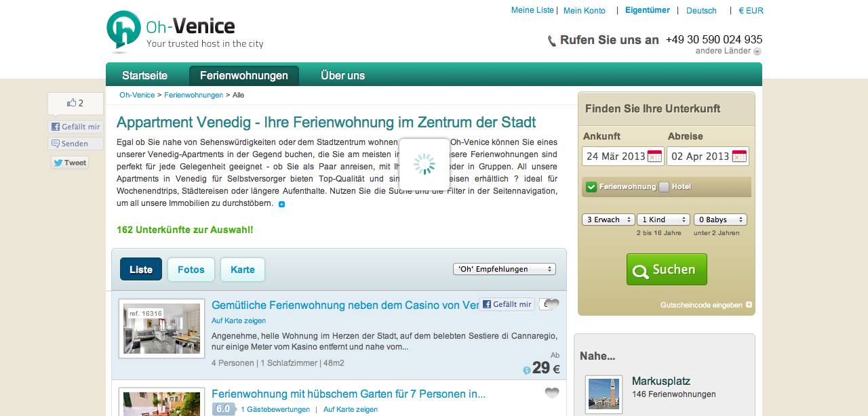Click the Markusplatz thumbnail image

604,394
